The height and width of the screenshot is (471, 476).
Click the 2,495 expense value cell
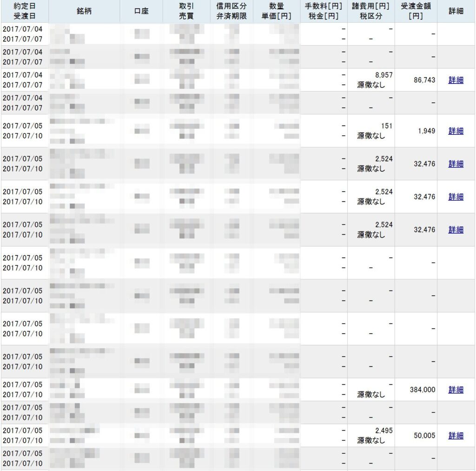coord(383,431)
